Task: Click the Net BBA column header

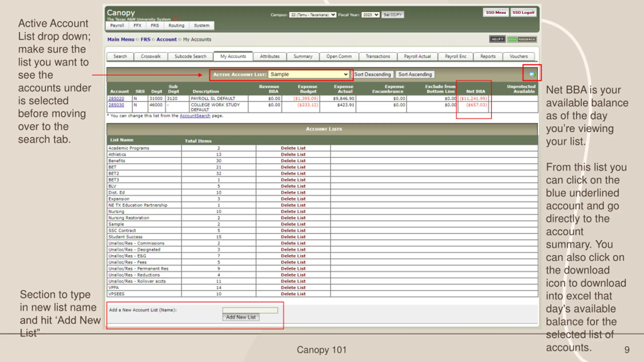Action: pyautogui.click(x=475, y=92)
